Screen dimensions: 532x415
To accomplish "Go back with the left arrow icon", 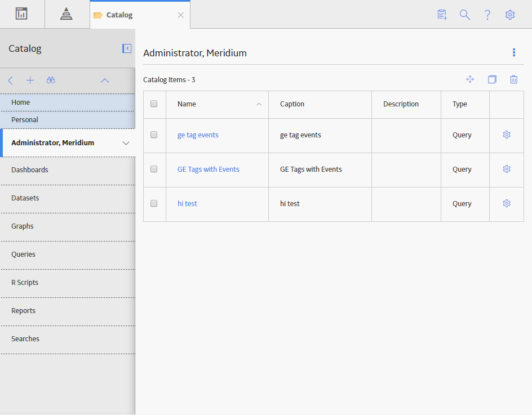I will point(11,81).
